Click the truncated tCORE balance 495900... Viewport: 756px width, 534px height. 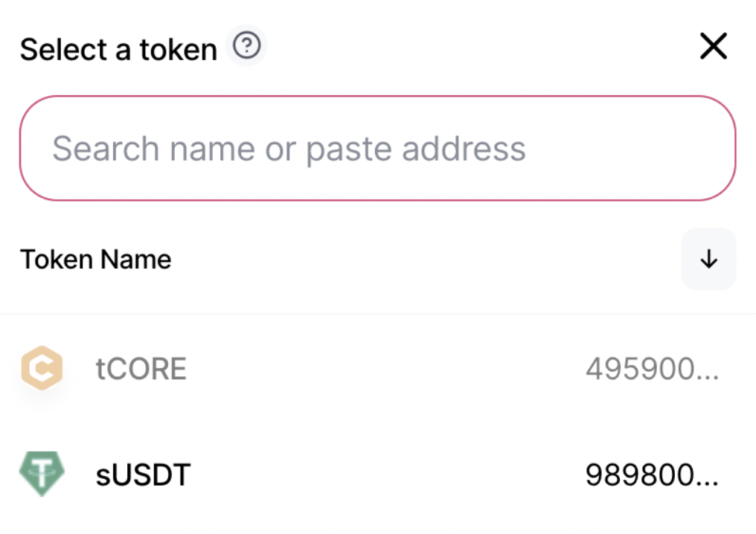(x=653, y=368)
